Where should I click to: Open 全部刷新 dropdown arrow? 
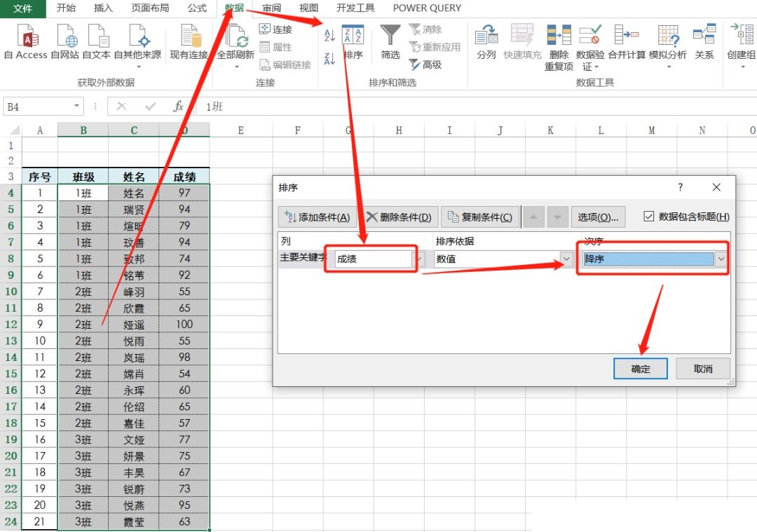pyautogui.click(x=236, y=67)
